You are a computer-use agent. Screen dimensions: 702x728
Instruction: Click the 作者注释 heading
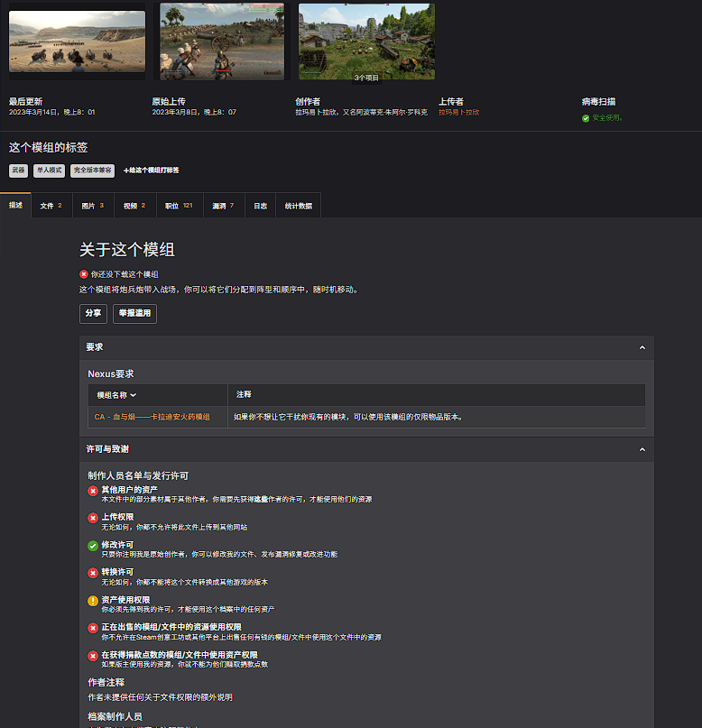point(106,683)
